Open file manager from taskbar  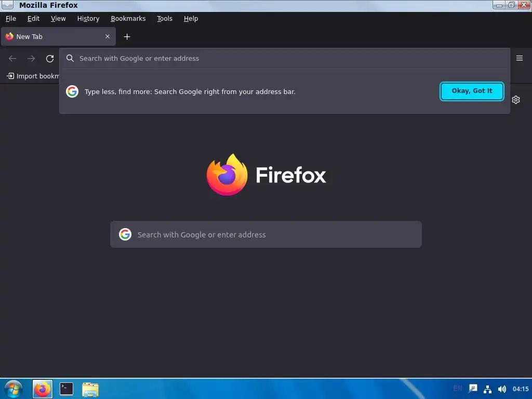90,389
